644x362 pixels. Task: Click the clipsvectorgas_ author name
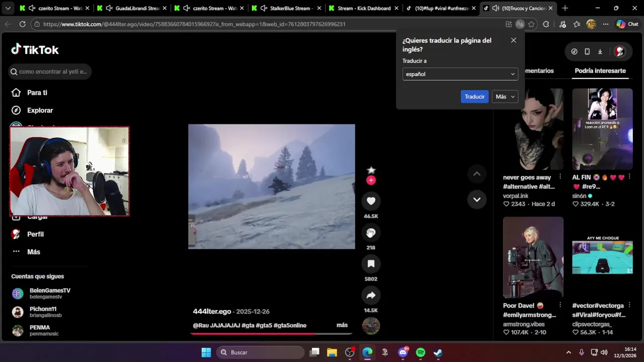(x=592, y=324)
